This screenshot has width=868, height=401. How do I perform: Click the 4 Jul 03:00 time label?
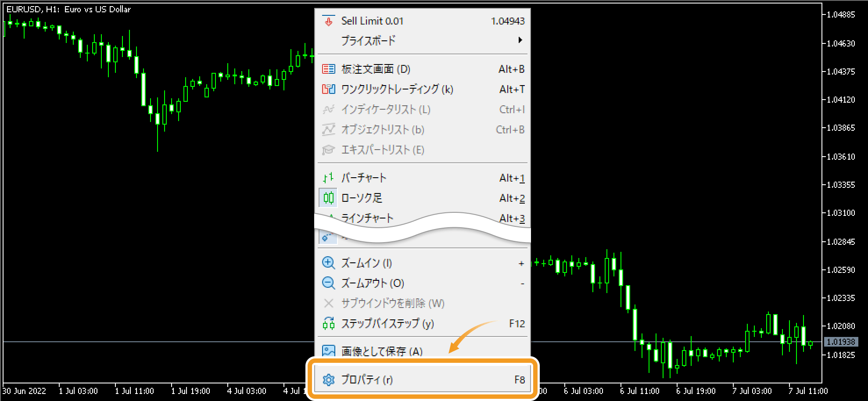tap(247, 391)
